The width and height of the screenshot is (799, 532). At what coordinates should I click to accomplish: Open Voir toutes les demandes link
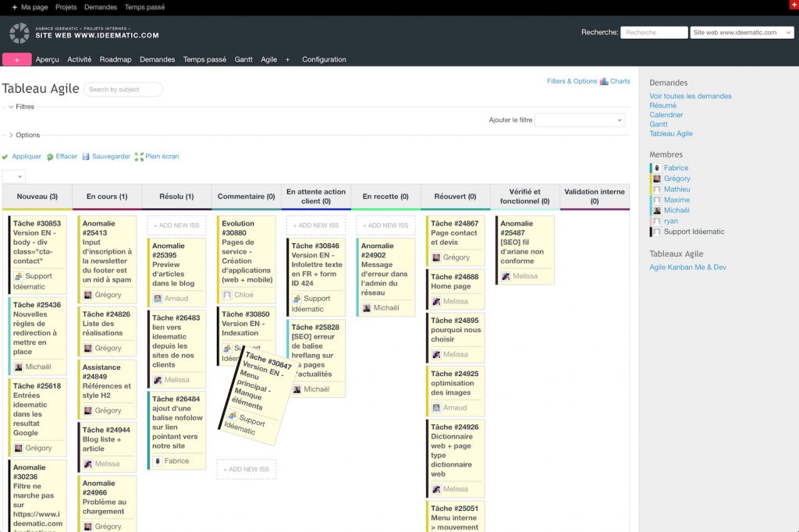[691, 96]
